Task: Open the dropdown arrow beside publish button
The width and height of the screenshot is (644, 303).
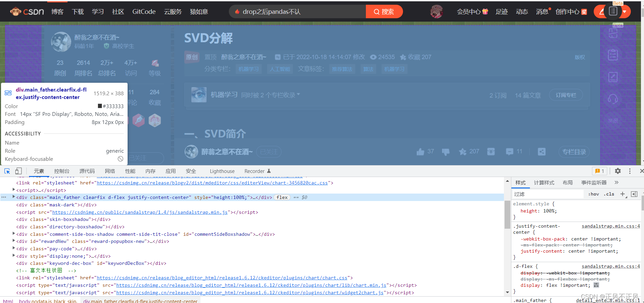Action: tap(625, 12)
